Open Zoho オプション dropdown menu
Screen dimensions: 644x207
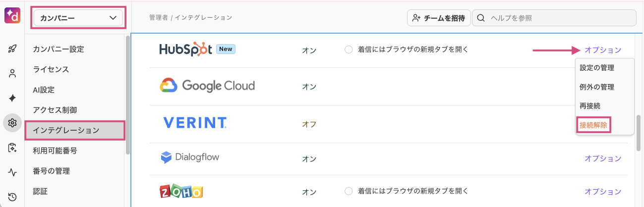click(x=602, y=191)
